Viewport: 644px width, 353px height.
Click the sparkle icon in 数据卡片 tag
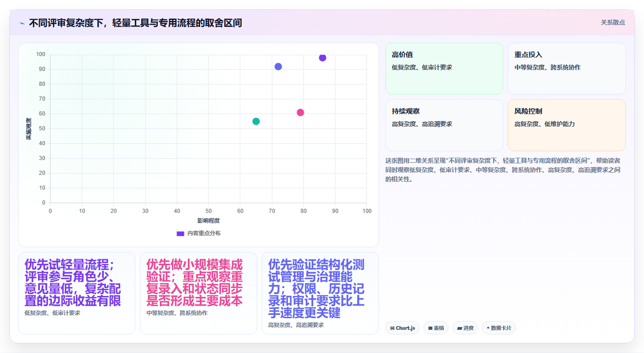[488, 328]
